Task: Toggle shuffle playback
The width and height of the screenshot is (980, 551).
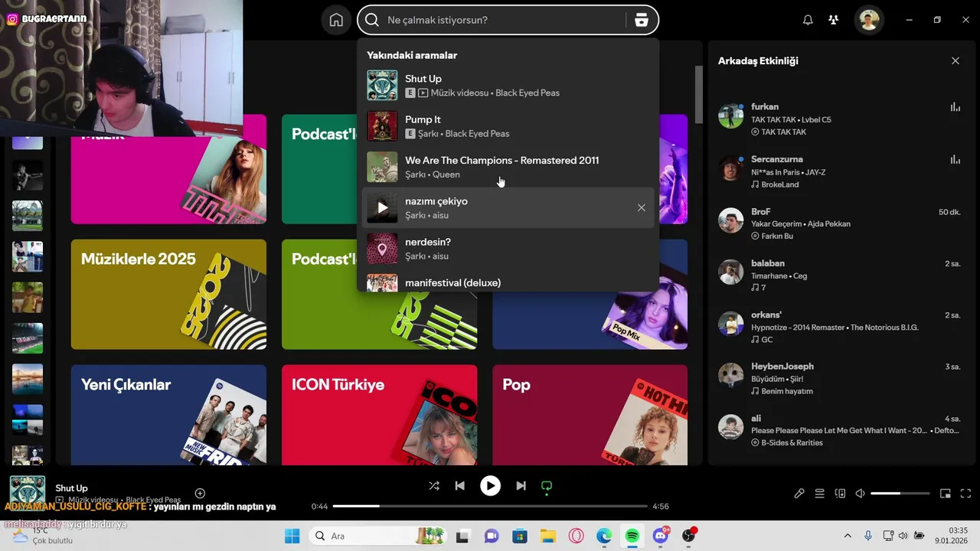Action: 434,486
